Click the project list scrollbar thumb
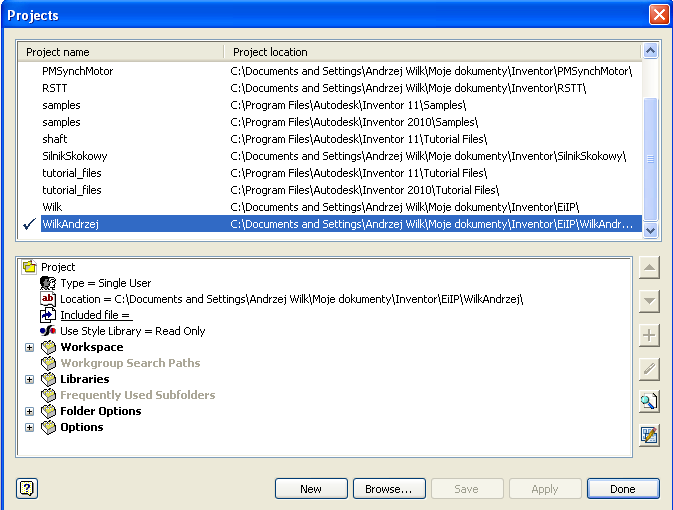This screenshot has width=673, height=510. (651, 159)
